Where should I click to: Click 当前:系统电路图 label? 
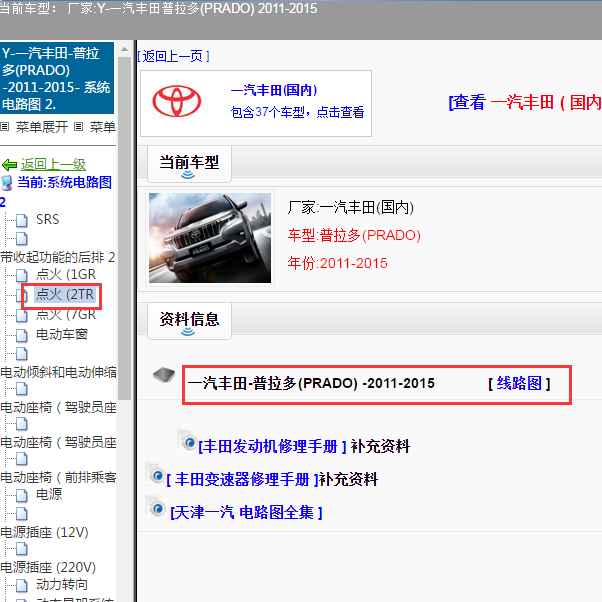point(64,182)
